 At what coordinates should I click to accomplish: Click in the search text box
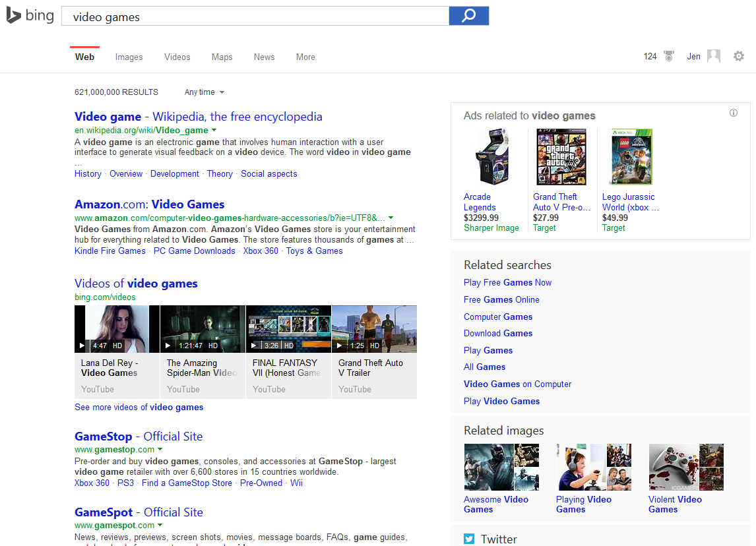(255, 16)
